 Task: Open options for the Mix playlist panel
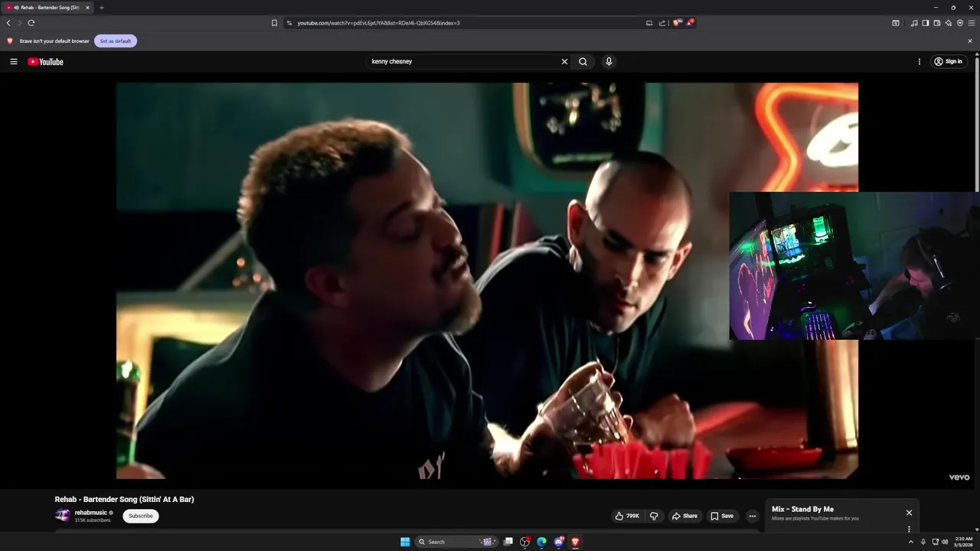[x=909, y=529]
